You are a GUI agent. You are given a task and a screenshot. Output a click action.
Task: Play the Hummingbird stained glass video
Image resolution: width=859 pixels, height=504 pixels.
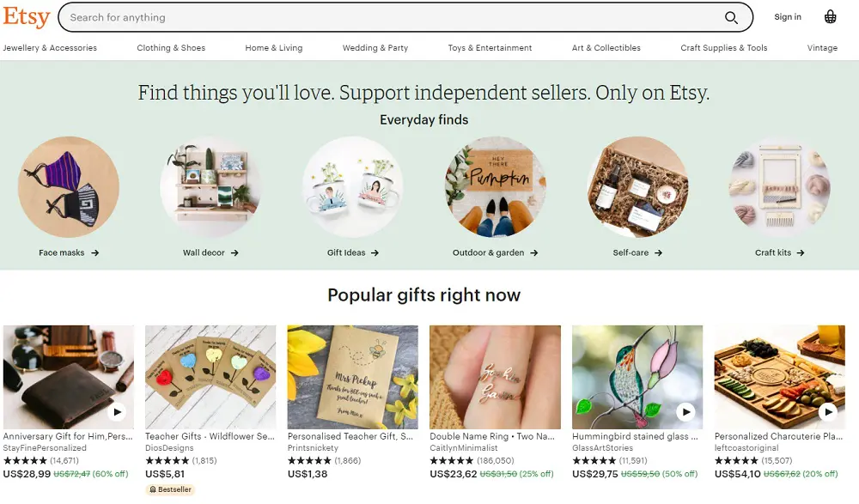tap(685, 413)
